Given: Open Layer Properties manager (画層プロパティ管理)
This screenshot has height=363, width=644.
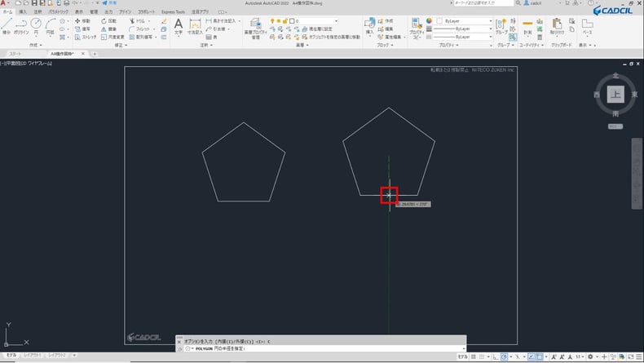Looking at the screenshot, I should (254, 28).
